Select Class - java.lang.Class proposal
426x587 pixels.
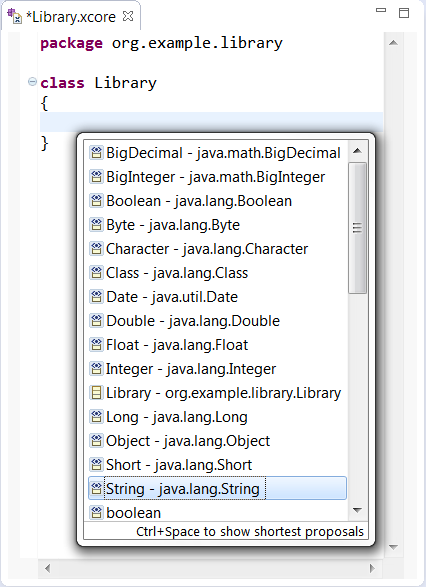(x=217, y=273)
